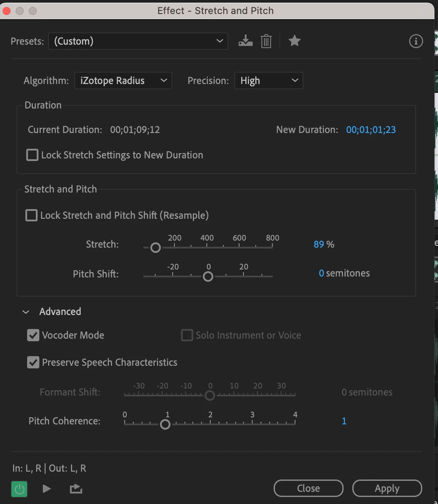Uncheck the Vocoder Mode checkbox

pos(33,336)
